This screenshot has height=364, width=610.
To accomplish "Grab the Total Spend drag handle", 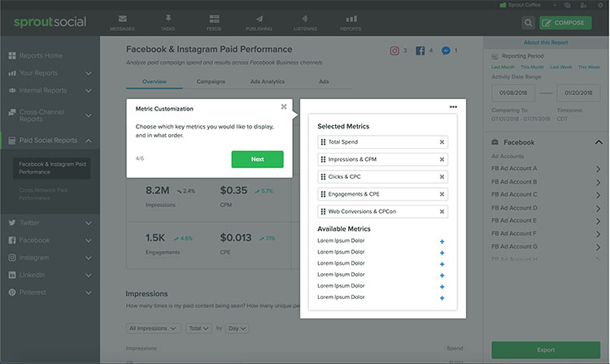I will (323, 142).
